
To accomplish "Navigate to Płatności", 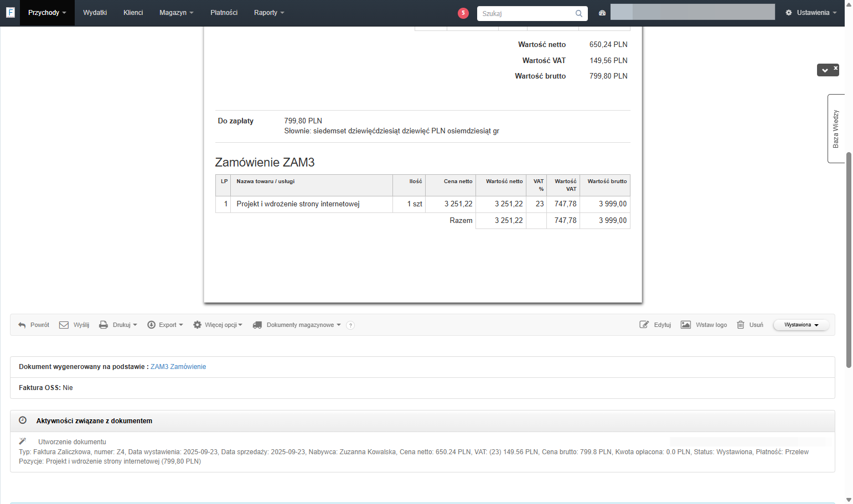I will pos(224,13).
